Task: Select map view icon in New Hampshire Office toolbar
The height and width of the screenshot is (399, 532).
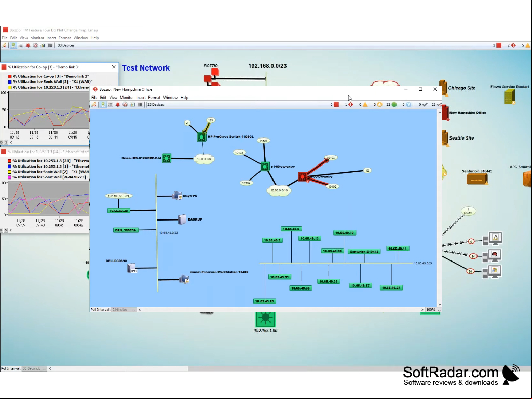Action: coord(103,104)
